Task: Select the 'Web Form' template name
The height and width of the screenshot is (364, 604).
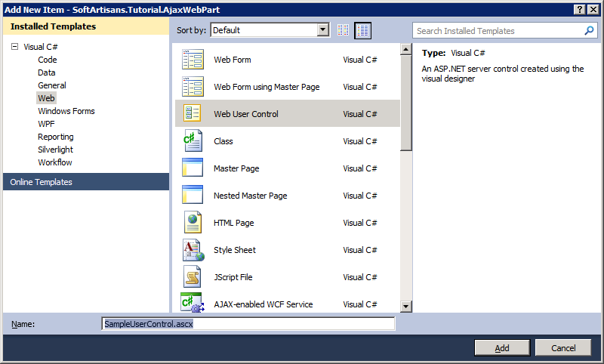Action: tap(233, 60)
